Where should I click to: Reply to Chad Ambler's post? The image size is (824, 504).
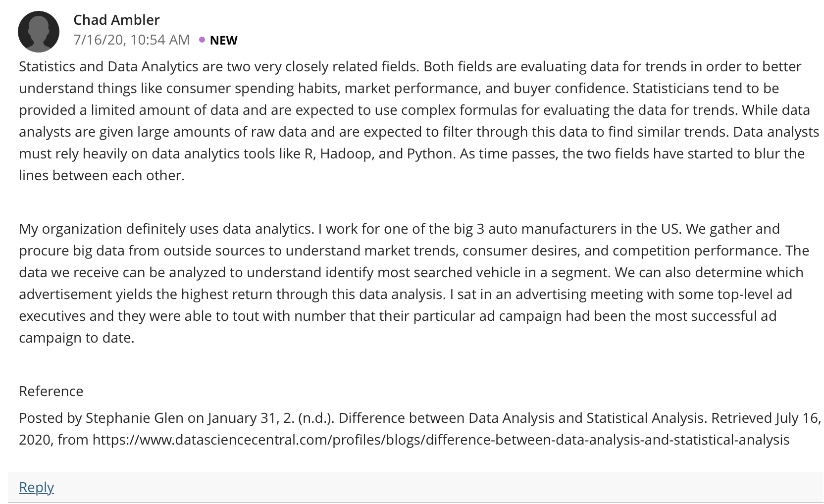[x=36, y=487]
